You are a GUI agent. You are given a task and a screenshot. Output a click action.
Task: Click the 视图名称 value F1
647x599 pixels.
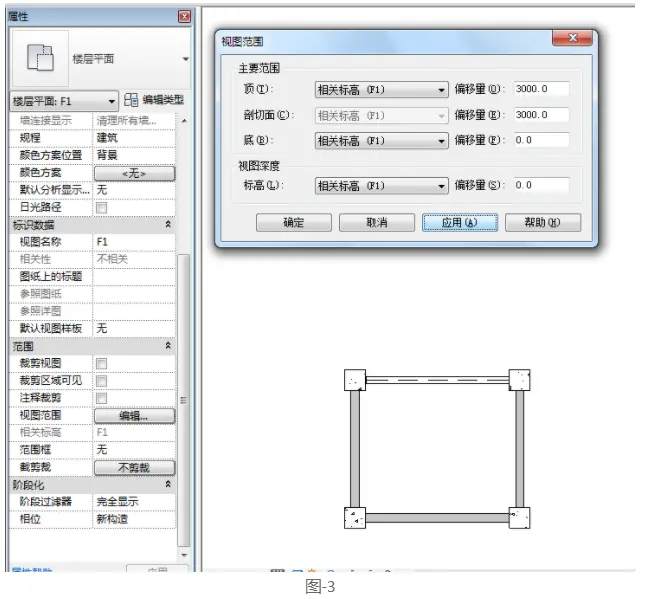134,242
